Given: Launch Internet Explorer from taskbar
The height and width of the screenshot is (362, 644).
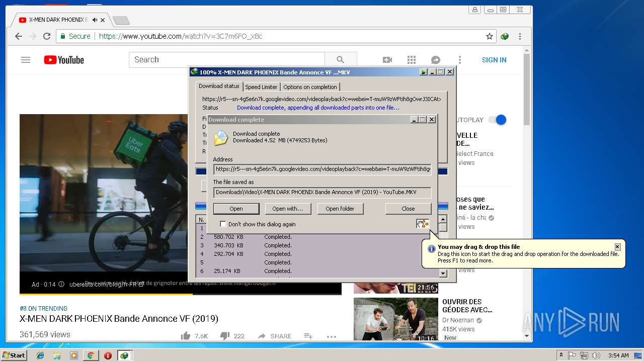Looking at the screenshot, I should click(40, 355).
